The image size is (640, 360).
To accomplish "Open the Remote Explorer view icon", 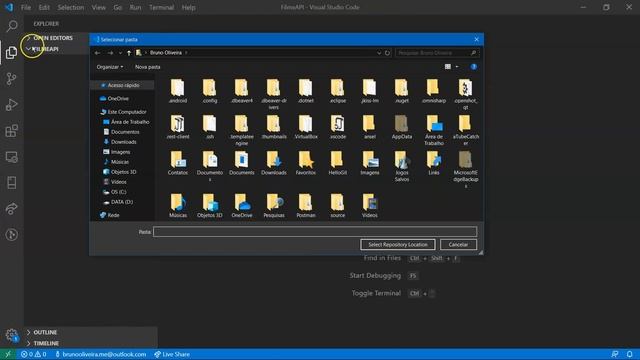I will click(12, 157).
